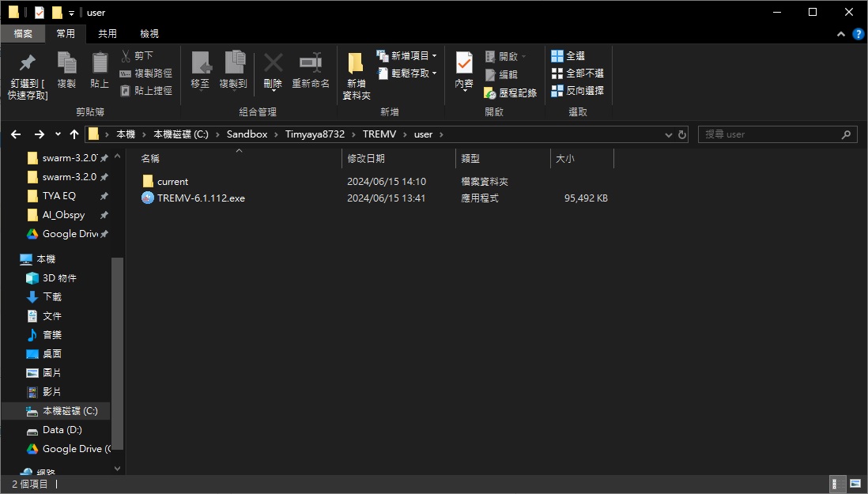Screen dimensions: 868x494
Task: Open the Easy access (輕鬆存取) dropdown
Action: 407,73
